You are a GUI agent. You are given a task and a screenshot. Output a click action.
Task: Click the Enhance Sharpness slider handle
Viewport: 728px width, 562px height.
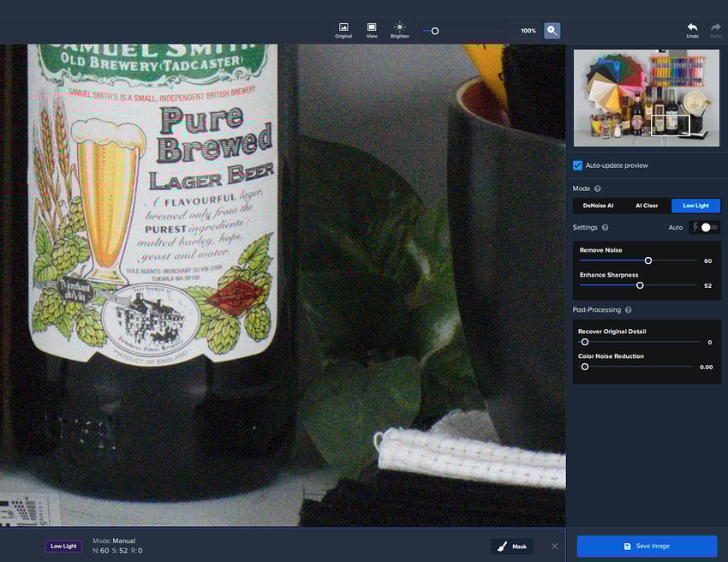(640, 285)
